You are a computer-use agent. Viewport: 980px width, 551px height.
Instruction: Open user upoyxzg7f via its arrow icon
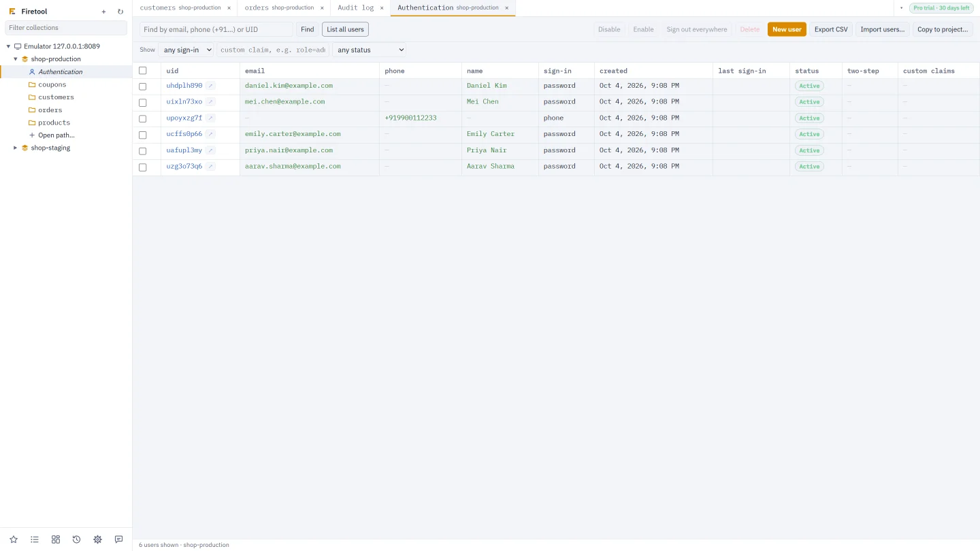pyautogui.click(x=211, y=118)
